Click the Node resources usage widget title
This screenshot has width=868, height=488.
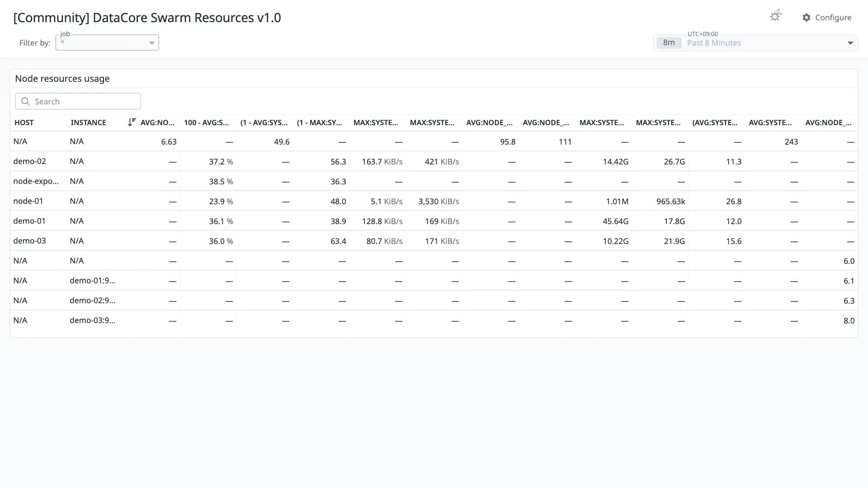pyautogui.click(x=62, y=79)
